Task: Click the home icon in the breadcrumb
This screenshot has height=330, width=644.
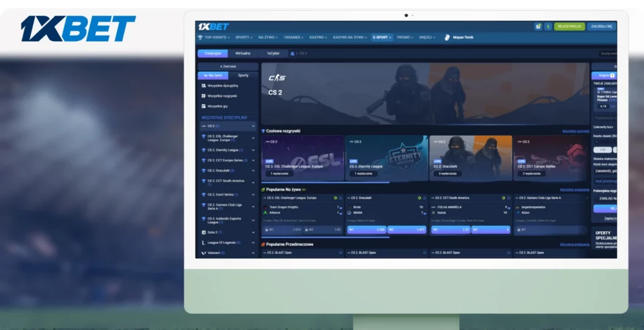Action: 292,53
